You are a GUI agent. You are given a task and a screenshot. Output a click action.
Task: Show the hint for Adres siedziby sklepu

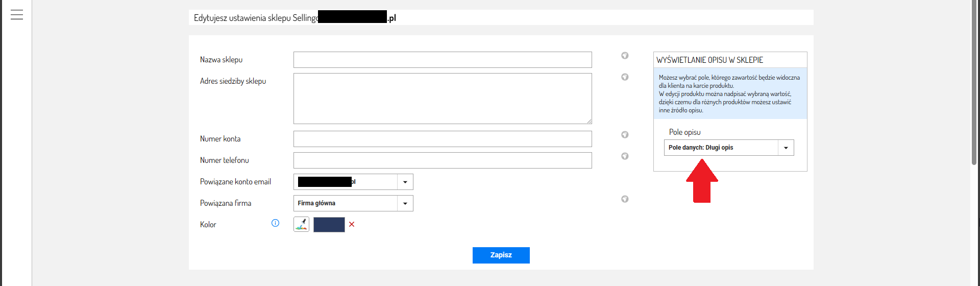pyautogui.click(x=625, y=77)
